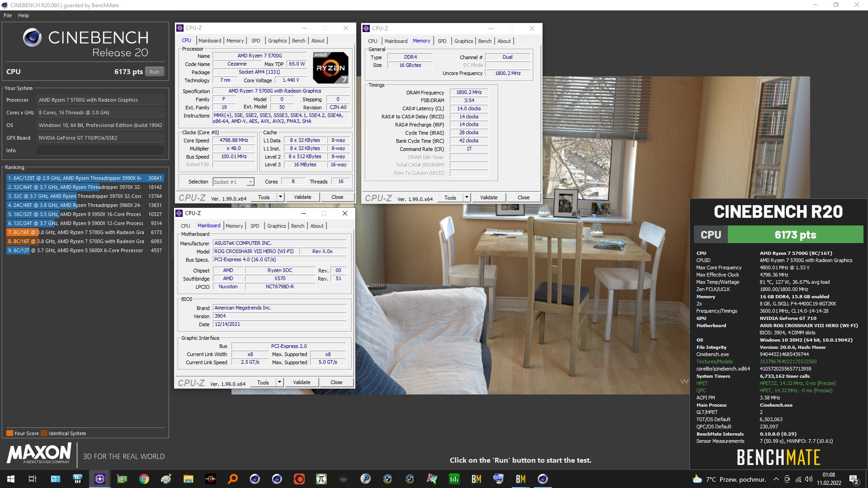Screen dimensions: 868x488
Task: Click the CAS# Latency value 14.0 clocks
Action: [469, 108]
